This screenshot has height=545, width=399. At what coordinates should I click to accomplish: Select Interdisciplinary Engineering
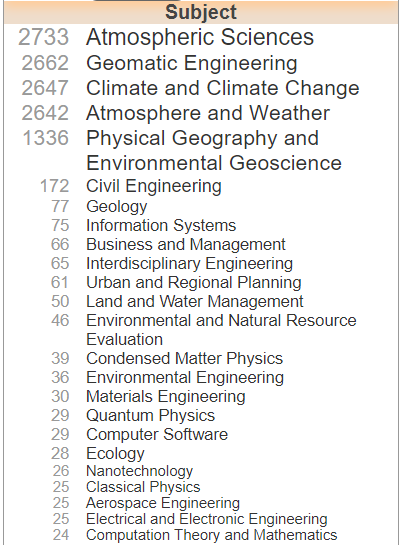[189, 263]
